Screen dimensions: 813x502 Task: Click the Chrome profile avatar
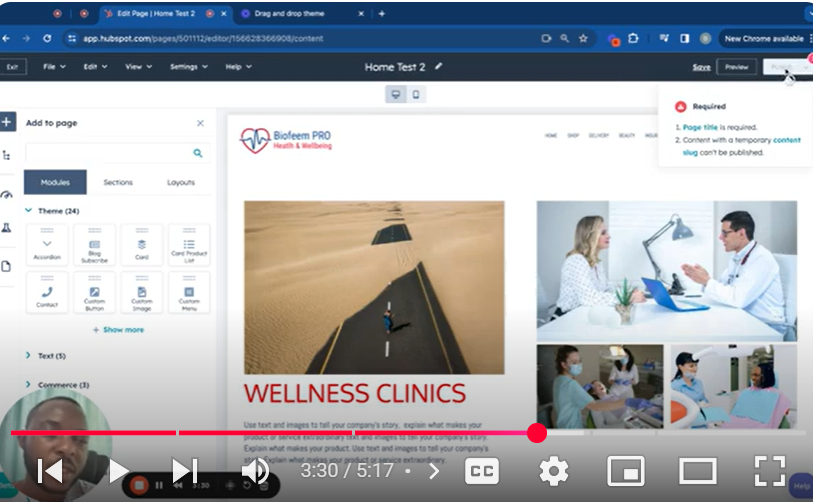tap(705, 38)
